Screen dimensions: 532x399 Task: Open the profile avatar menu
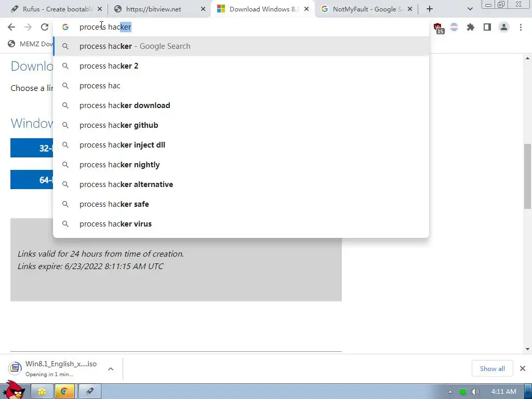tap(504, 27)
